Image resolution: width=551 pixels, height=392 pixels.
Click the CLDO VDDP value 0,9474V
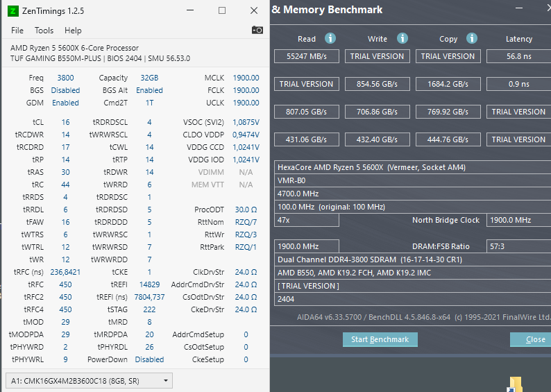pyautogui.click(x=246, y=135)
